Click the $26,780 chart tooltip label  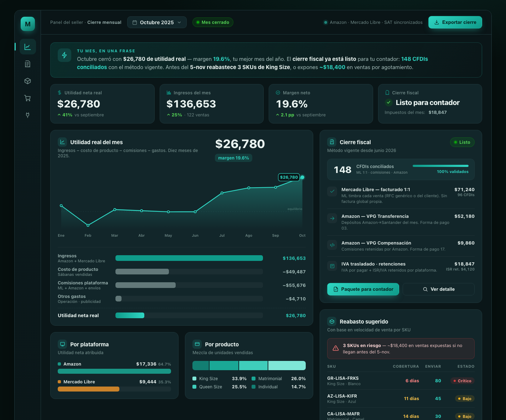tap(289, 177)
